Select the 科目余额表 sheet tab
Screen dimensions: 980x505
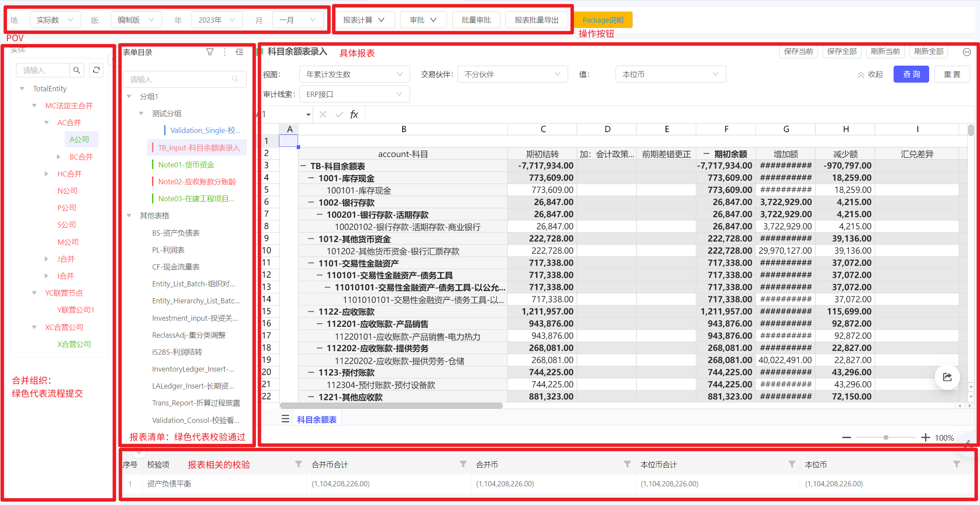coord(317,419)
